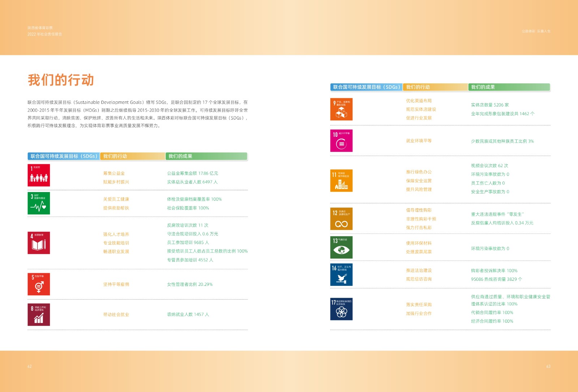Select the text 处理废票尾票

(419, 252)
